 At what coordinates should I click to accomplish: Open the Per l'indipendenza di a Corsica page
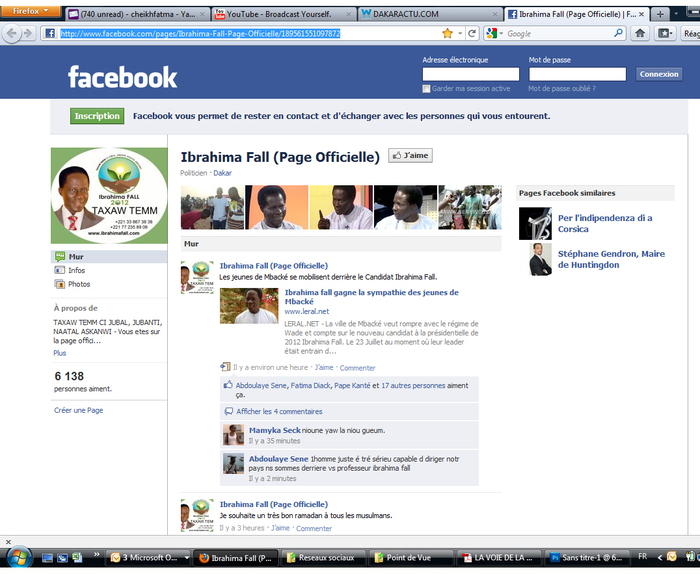(605, 223)
